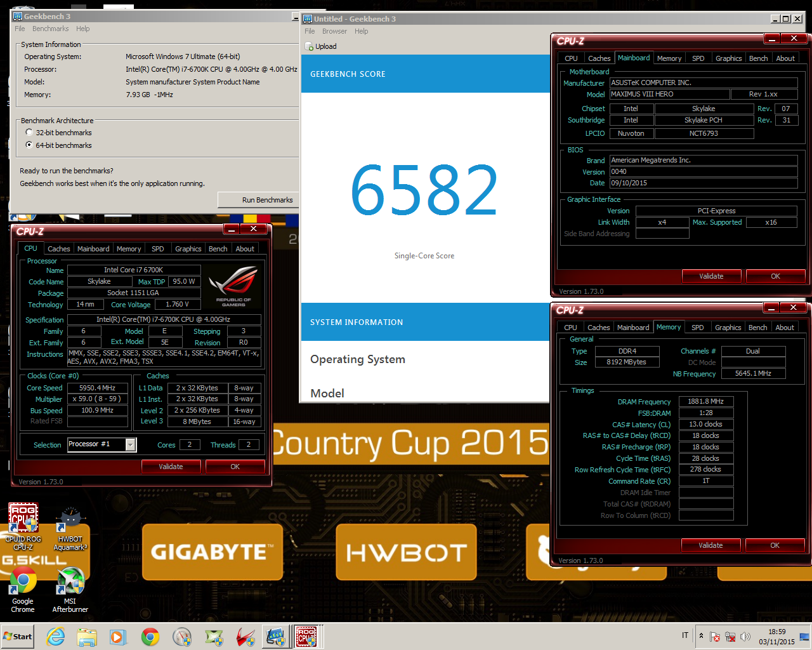Image resolution: width=812 pixels, height=650 pixels.
Task: Switch to the Bench tab in the left CPU-Z window
Action: (218, 249)
